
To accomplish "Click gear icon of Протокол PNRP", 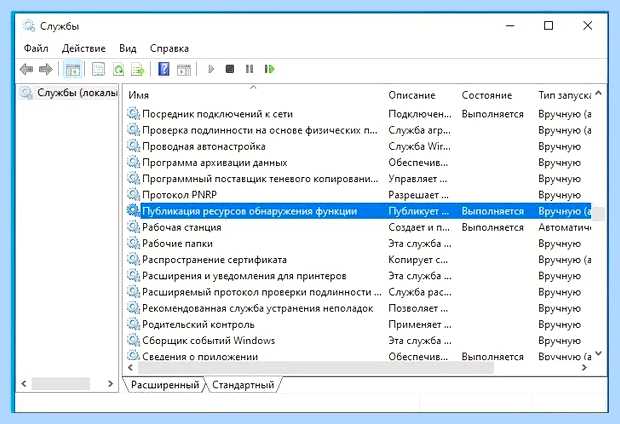I will coord(134,195).
